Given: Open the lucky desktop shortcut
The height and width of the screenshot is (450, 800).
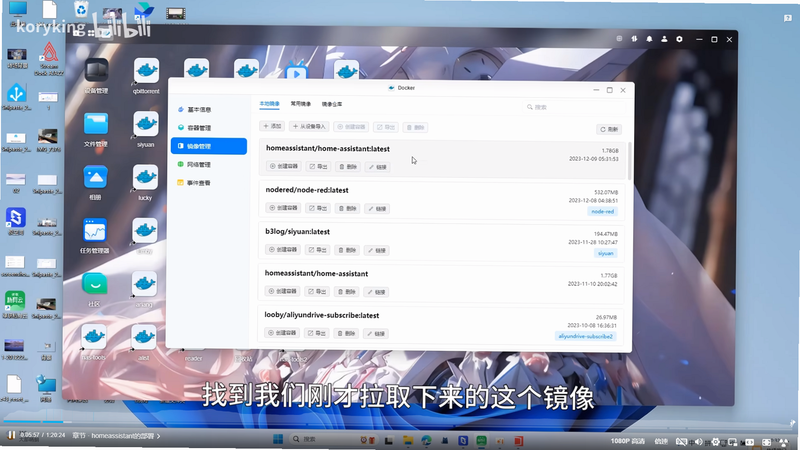Looking at the screenshot, I should pos(145,183).
